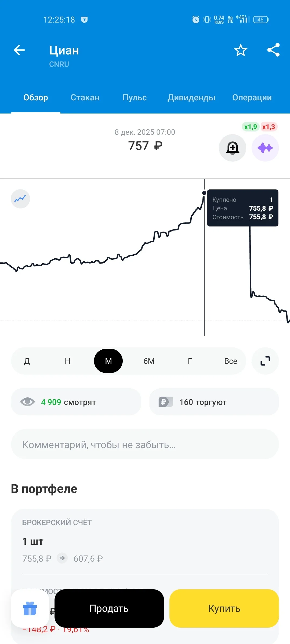Go back with the arrow icon
The width and height of the screenshot is (290, 644).
[19, 50]
